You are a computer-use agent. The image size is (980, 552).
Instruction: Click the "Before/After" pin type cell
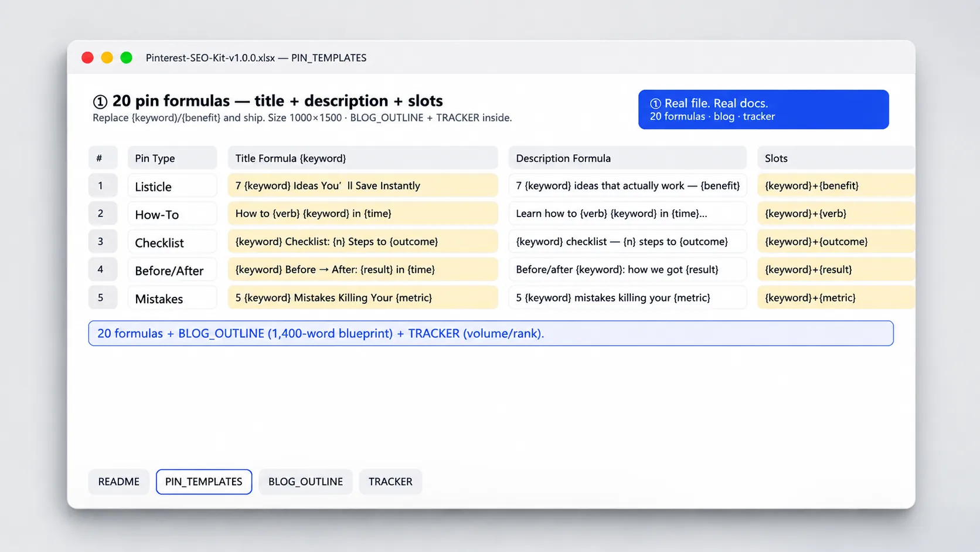click(172, 270)
